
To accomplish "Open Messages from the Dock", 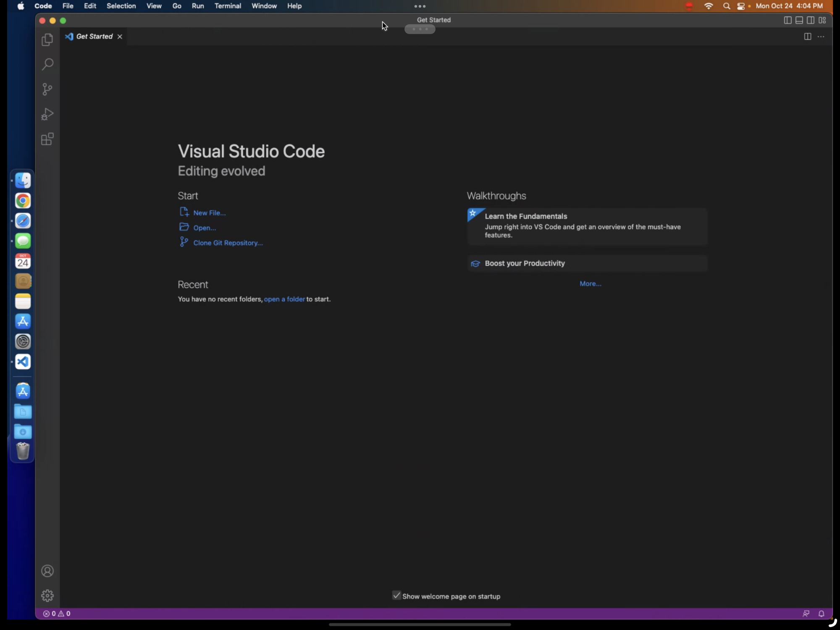I will 23,241.
